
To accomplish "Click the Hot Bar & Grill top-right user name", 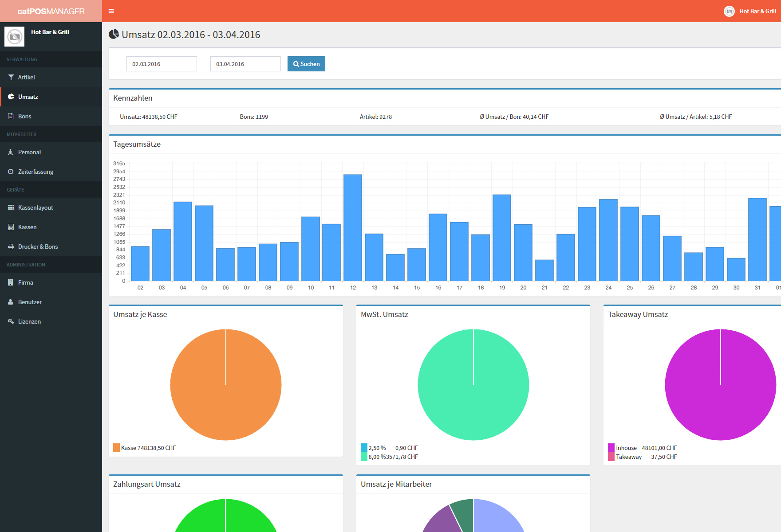I will [x=757, y=11].
